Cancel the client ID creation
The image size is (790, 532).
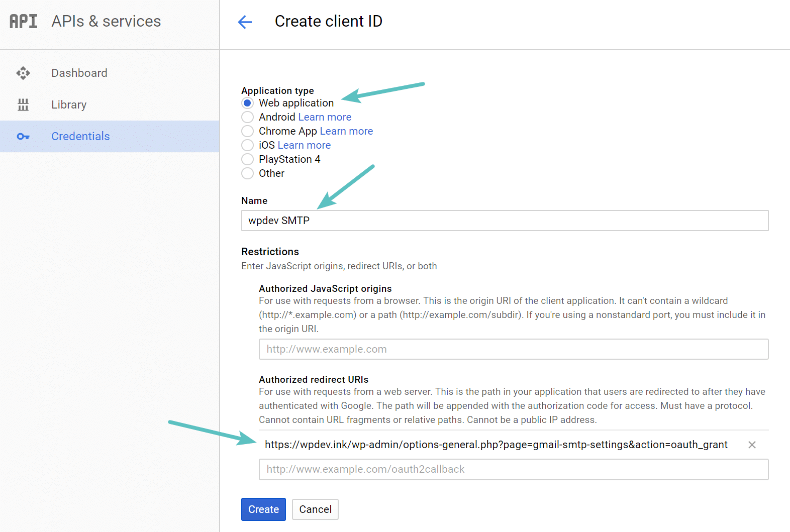click(315, 509)
